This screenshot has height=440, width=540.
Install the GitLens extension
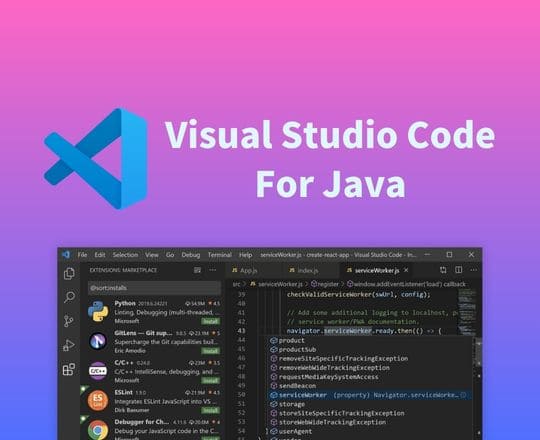pyautogui.click(x=210, y=351)
